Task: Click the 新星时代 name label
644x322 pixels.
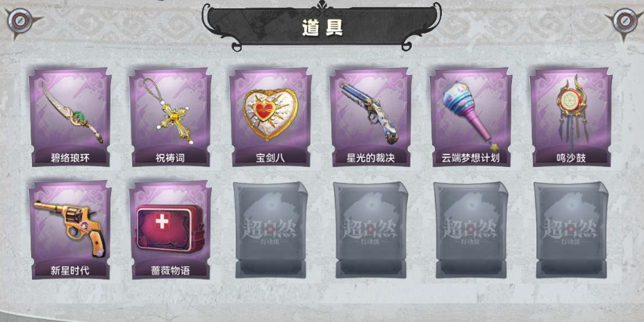Action: coord(70,271)
